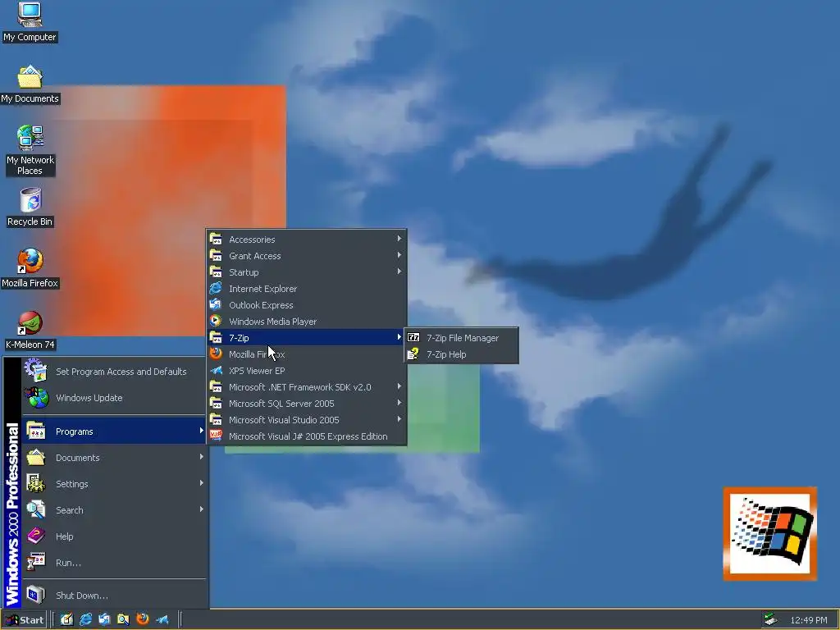Open Set Program Access and Defaults
The height and width of the screenshot is (630, 840).
click(x=113, y=372)
